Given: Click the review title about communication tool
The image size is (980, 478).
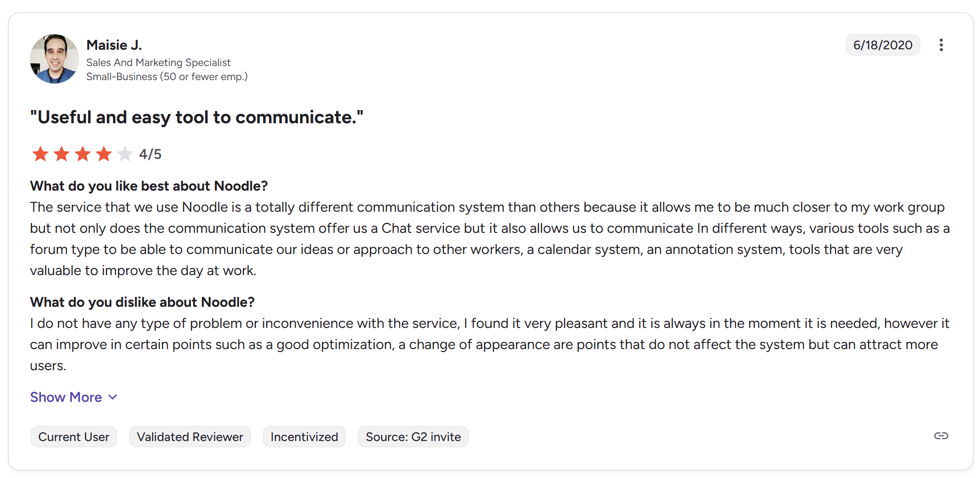Looking at the screenshot, I should point(197,117).
